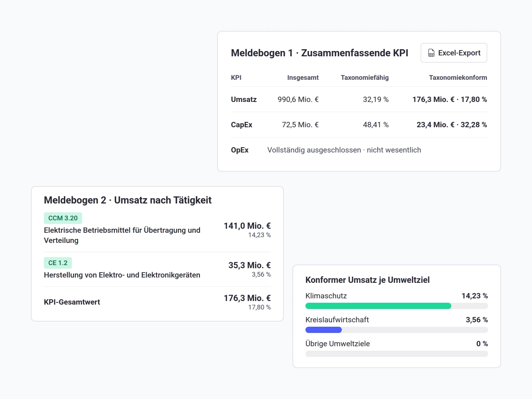Click the 35,3 Mio. € amount
This screenshot has height=399, width=532.
point(250,265)
